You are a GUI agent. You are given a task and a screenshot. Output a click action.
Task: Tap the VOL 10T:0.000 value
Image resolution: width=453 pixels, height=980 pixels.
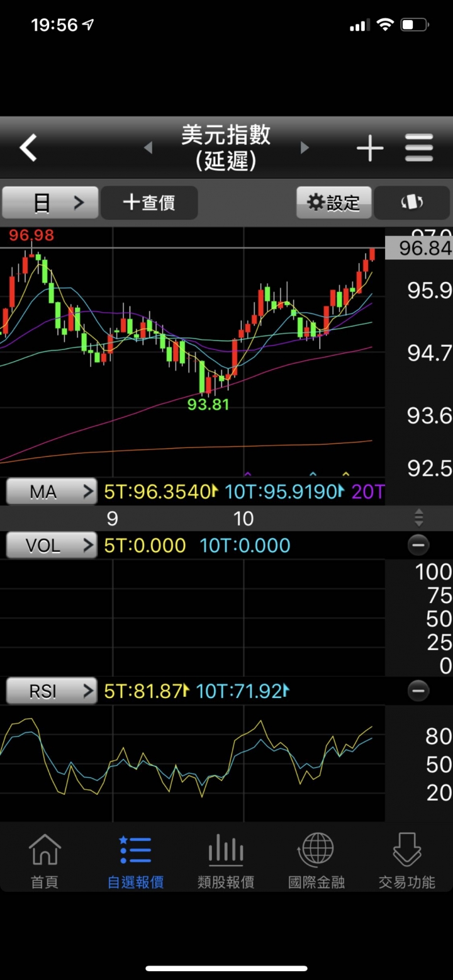click(245, 545)
